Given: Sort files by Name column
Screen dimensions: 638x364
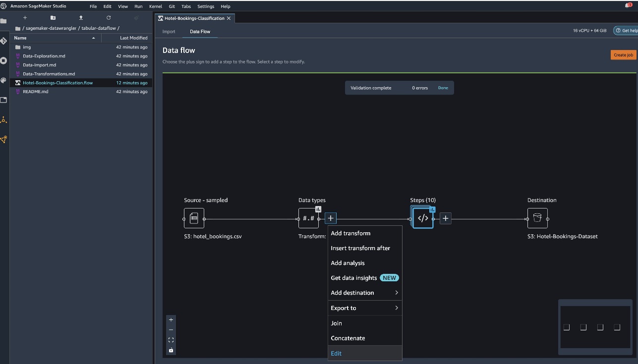Looking at the screenshot, I should pyautogui.click(x=55, y=38).
